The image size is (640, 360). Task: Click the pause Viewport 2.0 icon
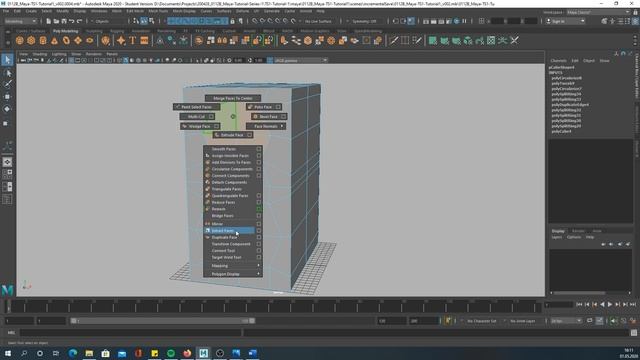(464, 21)
